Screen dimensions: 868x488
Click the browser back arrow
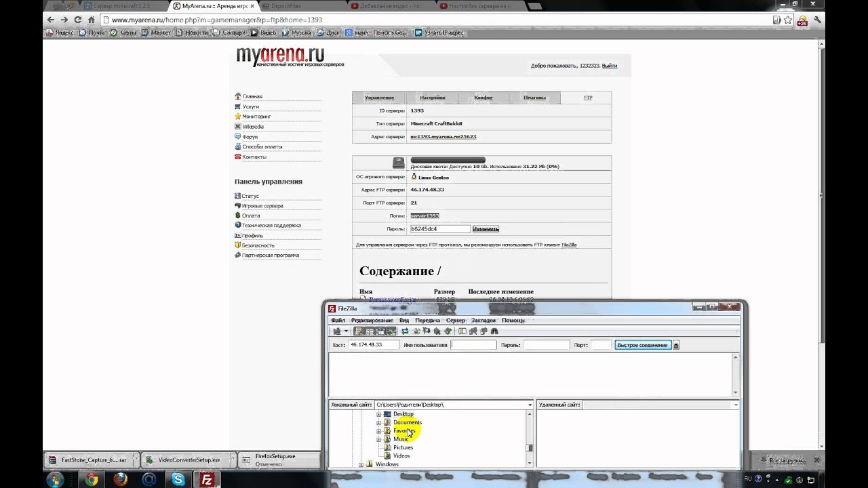click(x=50, y=20)
